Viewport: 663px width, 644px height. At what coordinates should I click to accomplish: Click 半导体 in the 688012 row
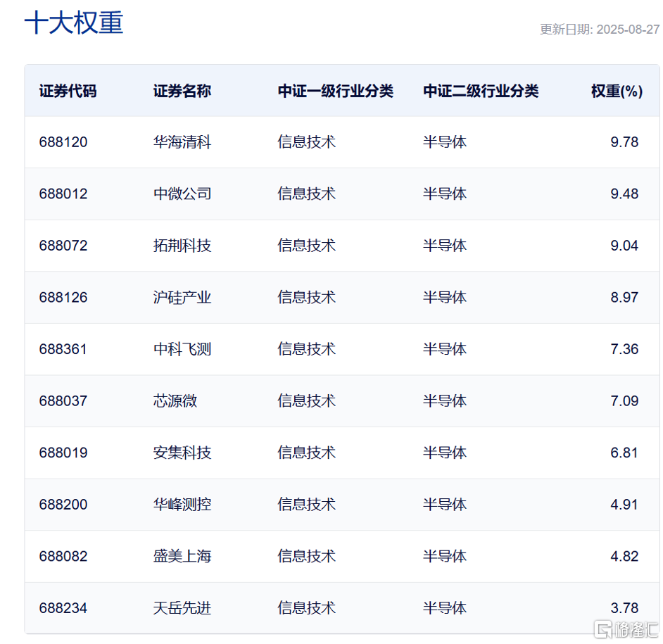point(445,194)
